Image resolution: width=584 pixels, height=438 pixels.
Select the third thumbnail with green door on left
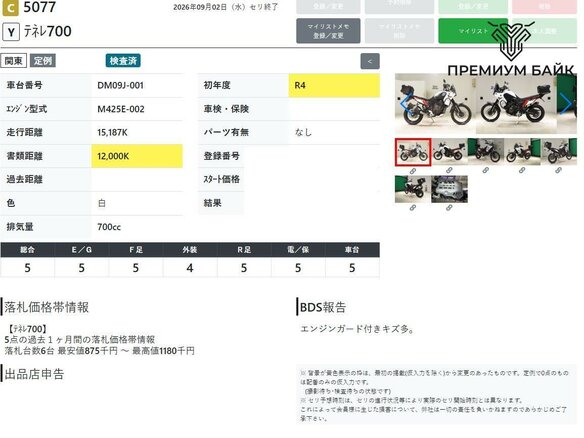point(486,151)
